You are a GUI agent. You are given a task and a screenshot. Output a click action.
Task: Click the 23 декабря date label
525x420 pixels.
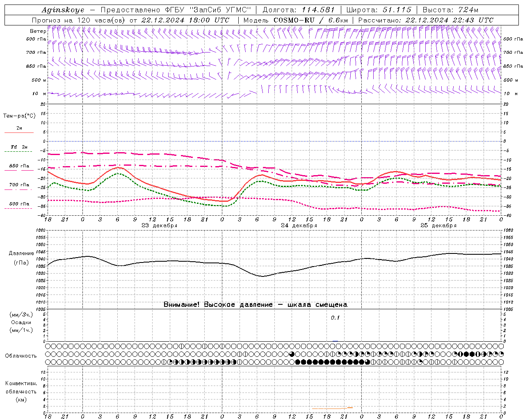pyautogui.click(x=159, y=226)
